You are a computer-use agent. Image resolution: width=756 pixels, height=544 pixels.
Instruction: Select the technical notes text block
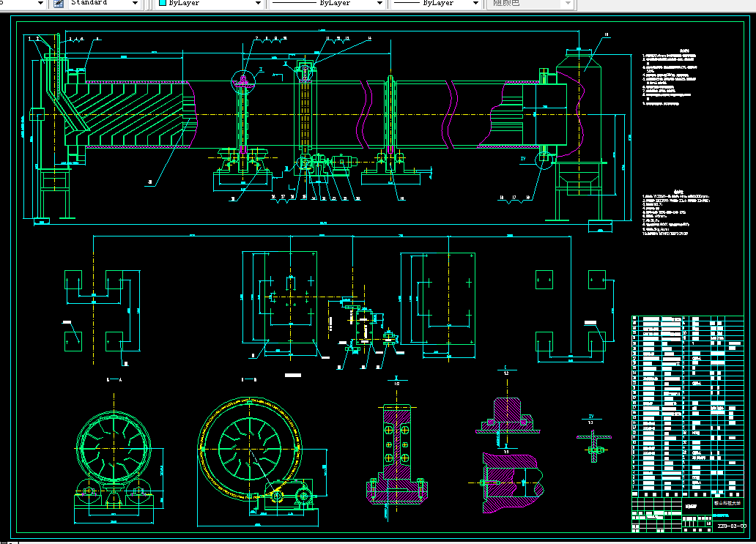tap(670, 78)
